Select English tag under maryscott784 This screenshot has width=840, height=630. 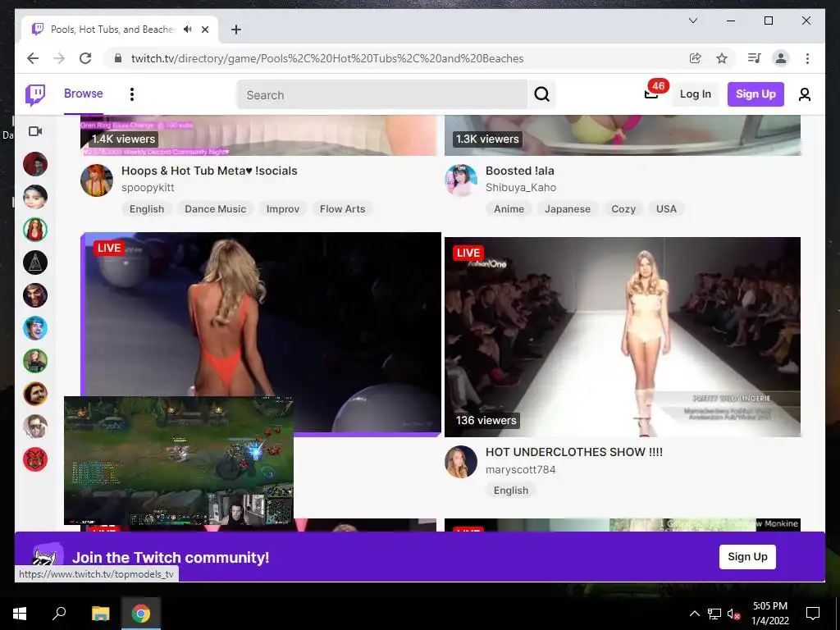(511, 491)
